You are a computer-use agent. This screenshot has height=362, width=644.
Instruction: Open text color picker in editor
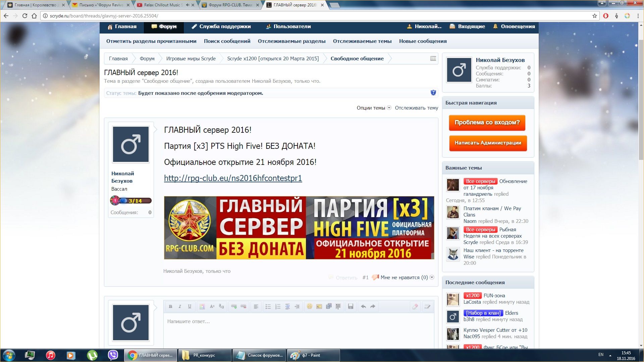point(202,306)
